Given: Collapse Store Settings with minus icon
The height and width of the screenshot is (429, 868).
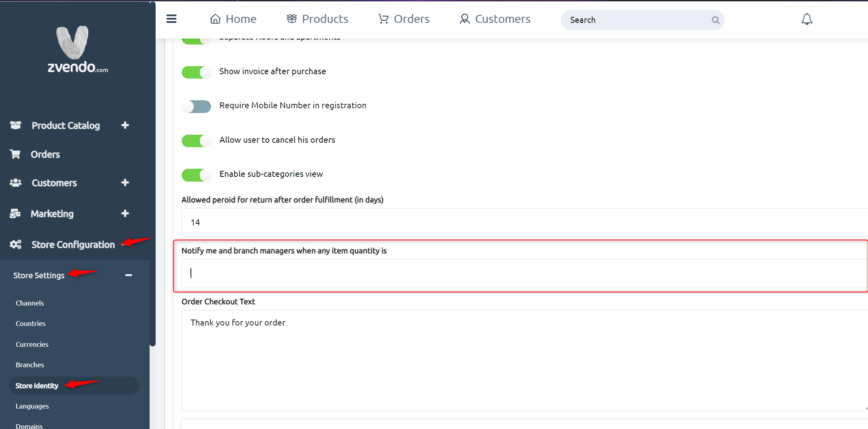Looking at the screenshot, I should tap(128, 275).
